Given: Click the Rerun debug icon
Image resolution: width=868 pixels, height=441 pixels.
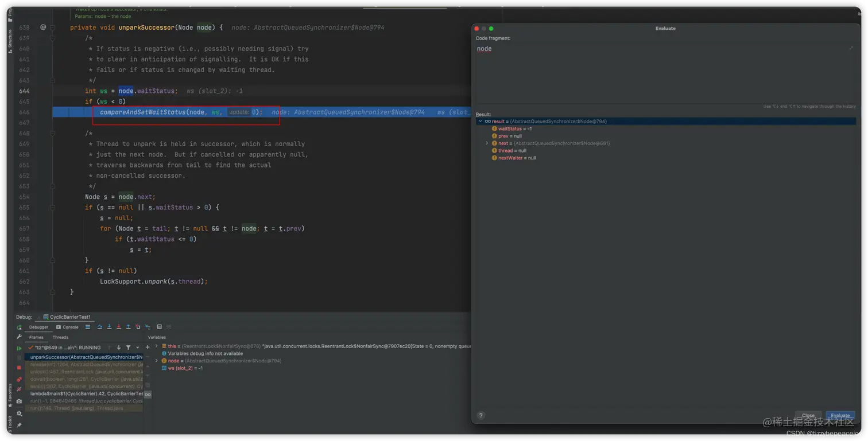Looking at the screenshot, I should [x=19, y=327].
